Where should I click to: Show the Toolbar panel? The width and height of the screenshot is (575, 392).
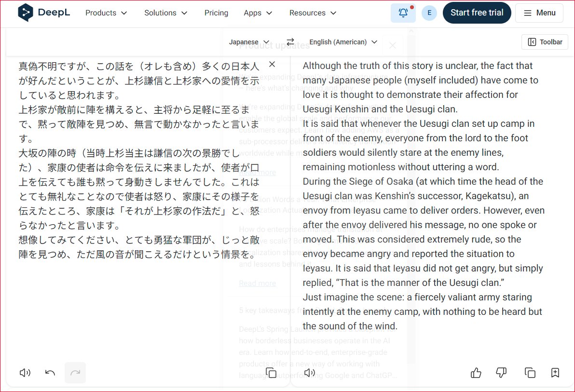(x=545, y=42)
